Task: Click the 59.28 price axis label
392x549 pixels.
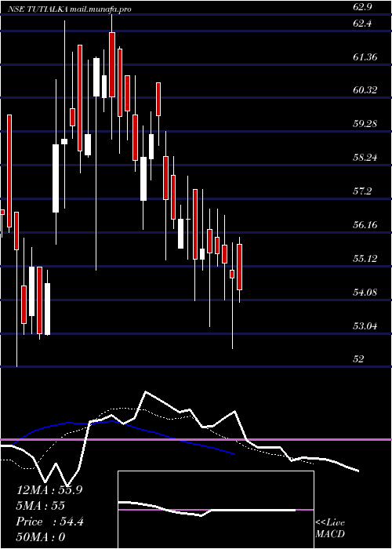Action: (365, 124)
